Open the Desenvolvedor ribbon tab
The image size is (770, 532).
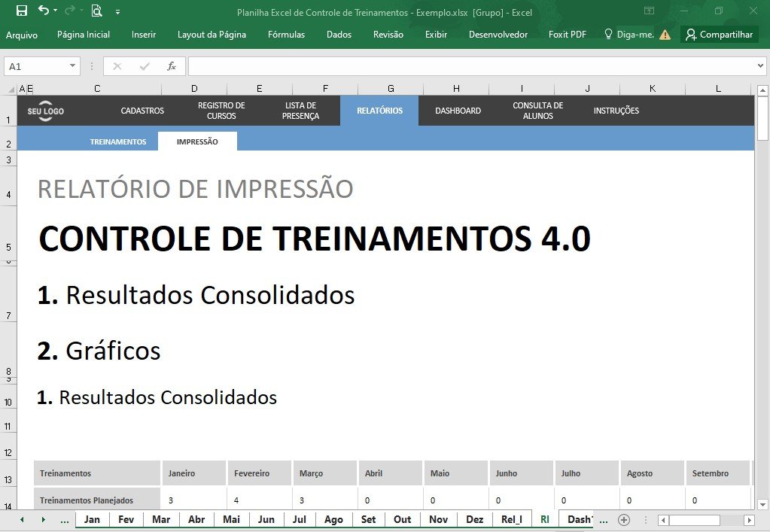click(x=498, y=35)
